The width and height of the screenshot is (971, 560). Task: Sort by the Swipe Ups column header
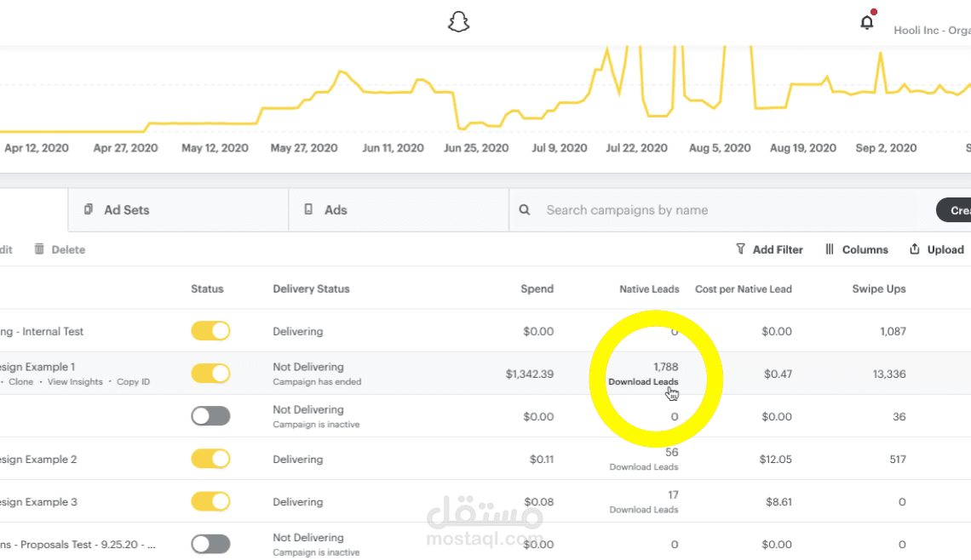tap(879, 289)
